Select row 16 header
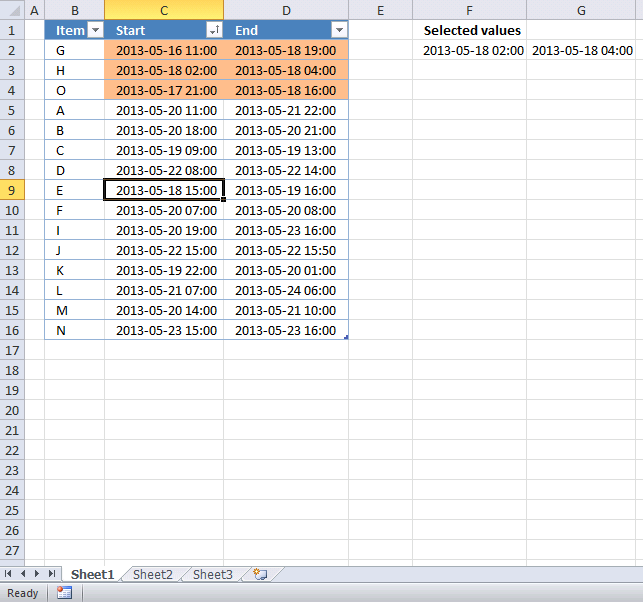This screenshot has height=602, width=643. coord(12,331)
